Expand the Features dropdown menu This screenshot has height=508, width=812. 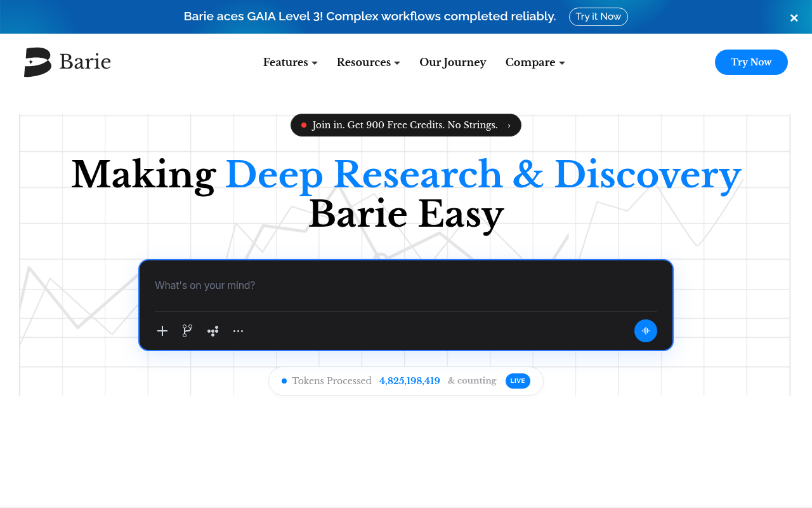pos(291,62)
